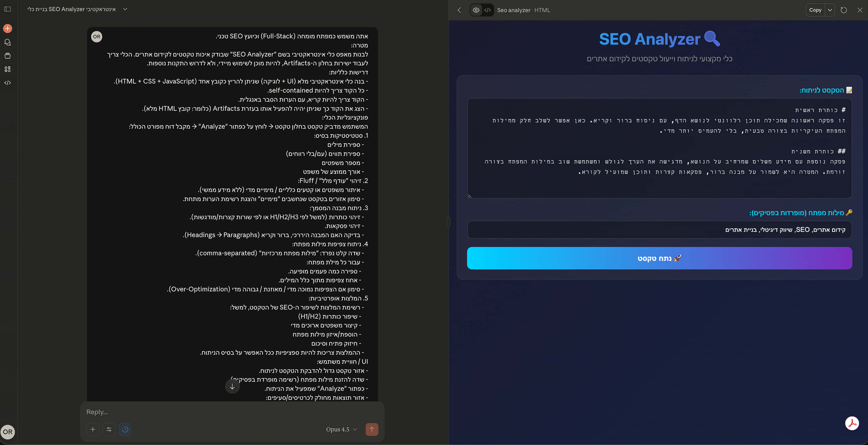Start a new chat with plus icon
The height and width of the screenshot is (445, 868).
point(8,29)
